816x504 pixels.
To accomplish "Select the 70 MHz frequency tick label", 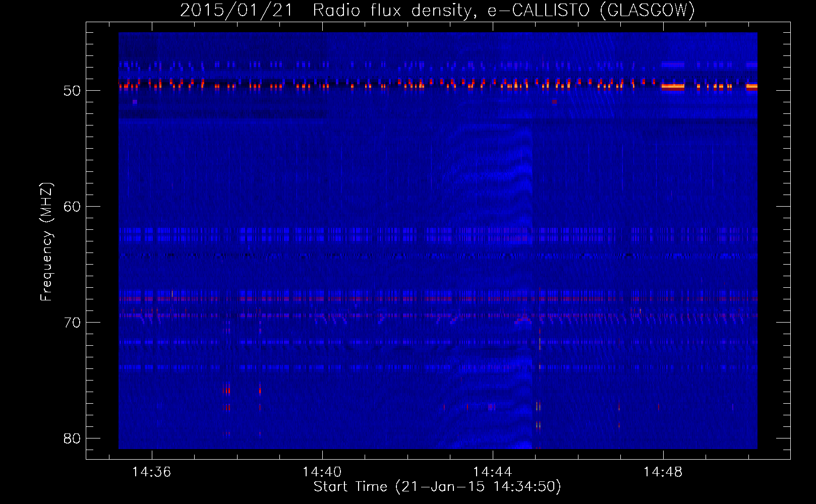I will pyautogui.click(x=72, y=323).
